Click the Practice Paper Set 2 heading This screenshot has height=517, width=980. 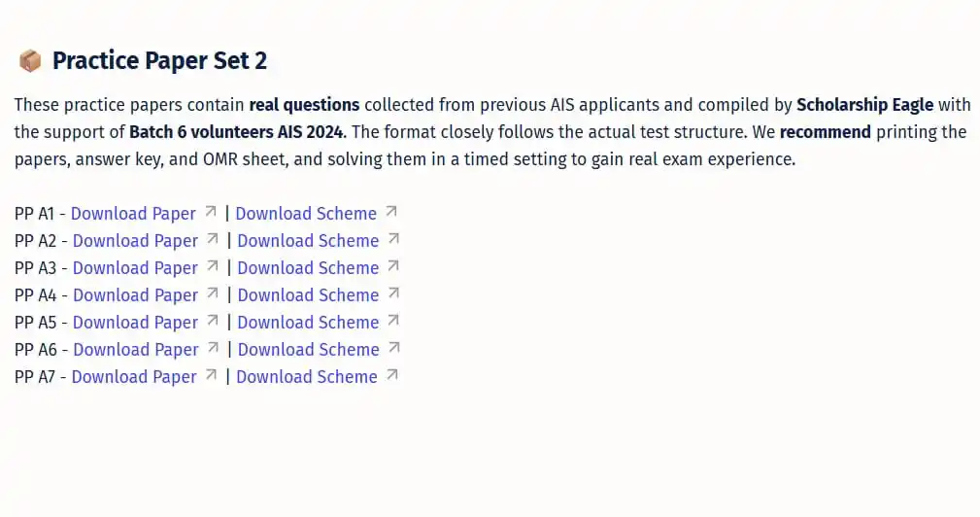(x=159, y=61)
